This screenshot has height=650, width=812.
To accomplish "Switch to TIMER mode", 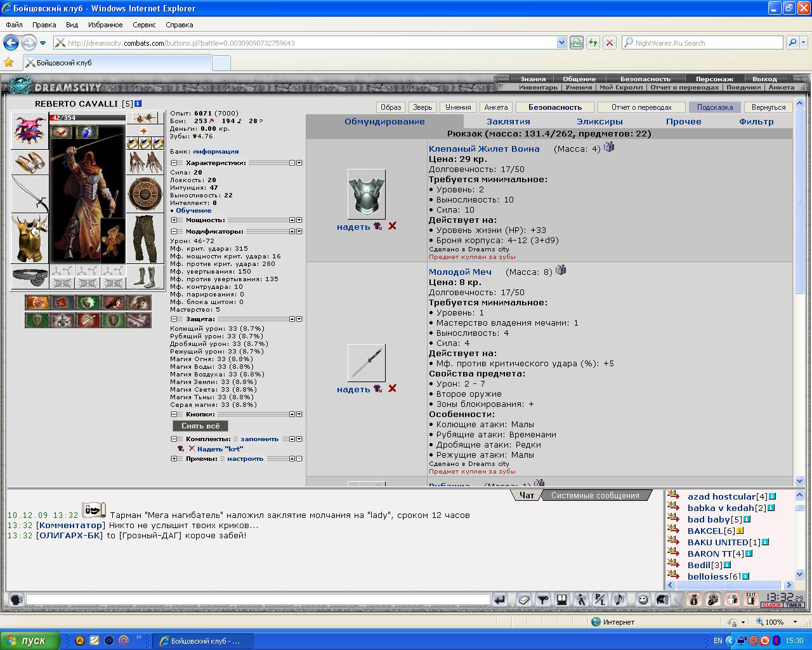I will pos(794,605).
